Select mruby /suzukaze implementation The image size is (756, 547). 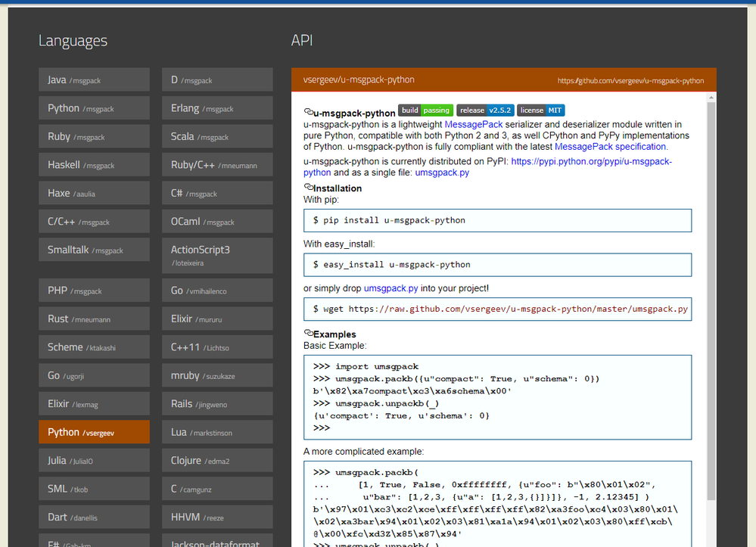(217, 375)
